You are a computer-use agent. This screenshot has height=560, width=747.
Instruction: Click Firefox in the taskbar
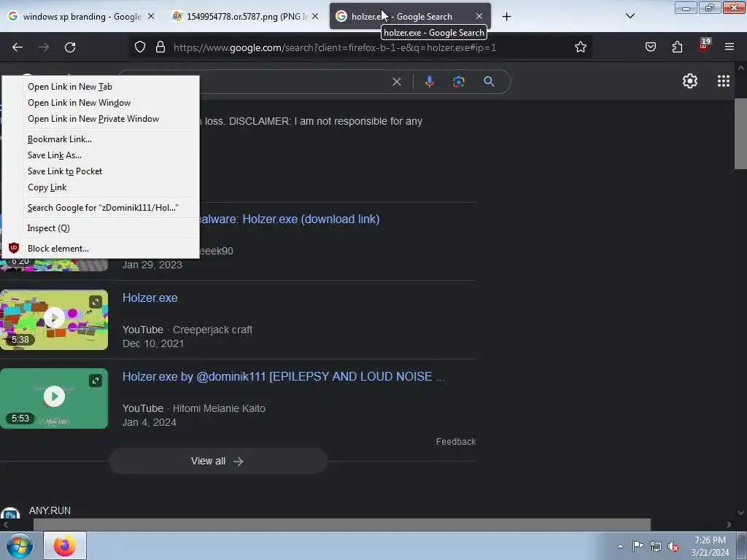click(65, 545)
